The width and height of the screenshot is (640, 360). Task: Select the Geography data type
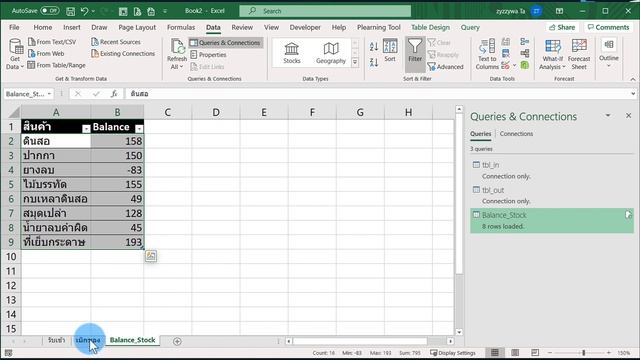(331, 53)
